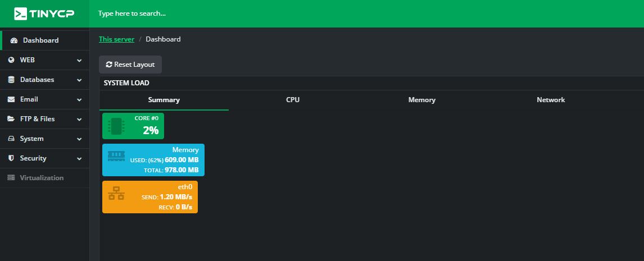This screenshot has width=644, height=261.
Task: Click the Virtualization server icon
Action: click(11, 178)
